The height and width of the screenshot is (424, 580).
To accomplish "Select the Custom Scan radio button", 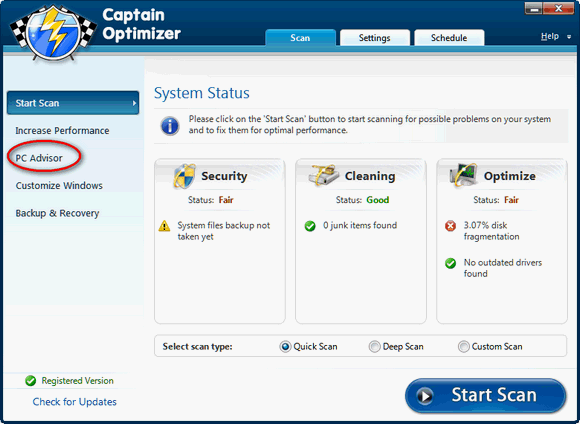I will 463,347.
